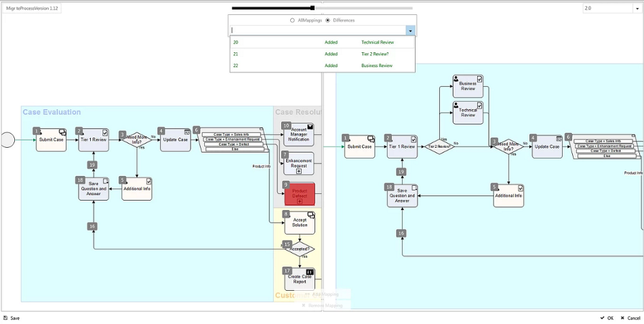644x324 pixels.
Task: Expand the Enhancement Request subprocess plus
Action: point(299,171)
